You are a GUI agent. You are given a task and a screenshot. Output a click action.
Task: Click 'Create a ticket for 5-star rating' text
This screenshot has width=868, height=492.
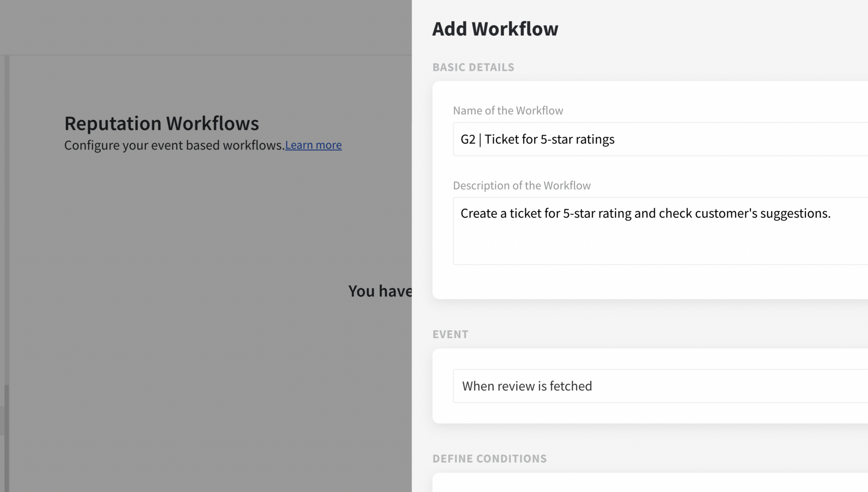pos(546,213)
